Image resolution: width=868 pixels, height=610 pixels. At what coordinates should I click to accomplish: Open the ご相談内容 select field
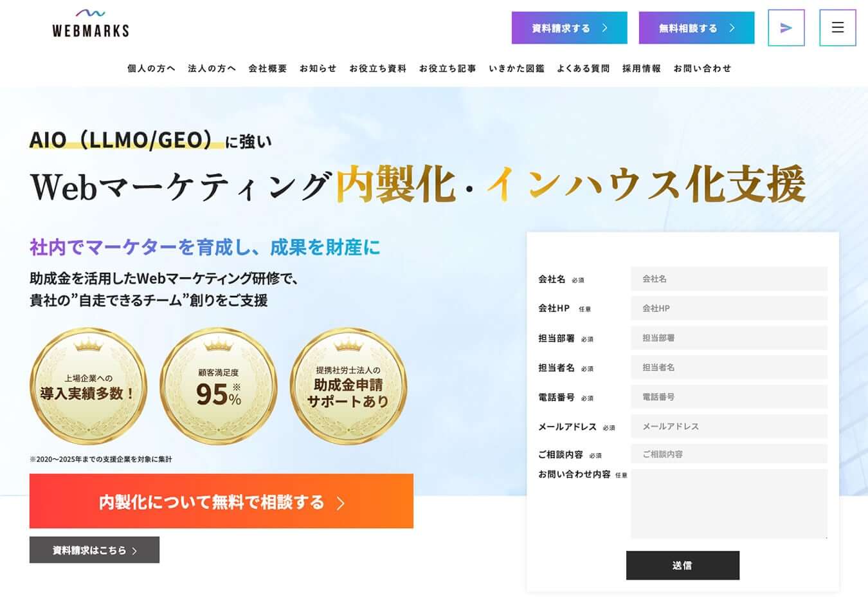(728, 454)
